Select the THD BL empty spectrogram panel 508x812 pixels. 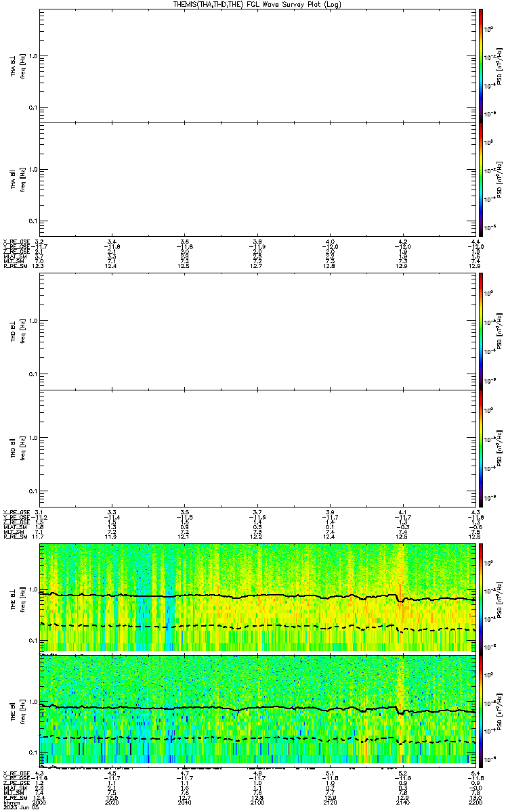[x=258, y=332]
